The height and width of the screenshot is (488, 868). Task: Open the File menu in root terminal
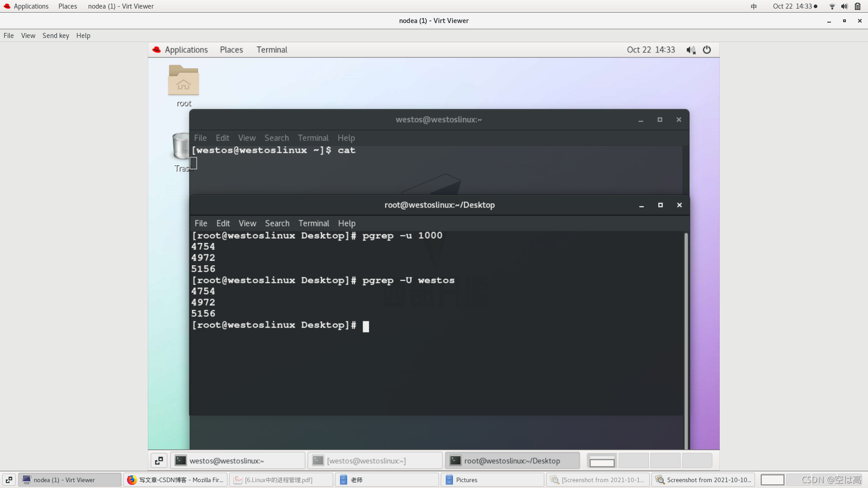[x=201, y=223]
